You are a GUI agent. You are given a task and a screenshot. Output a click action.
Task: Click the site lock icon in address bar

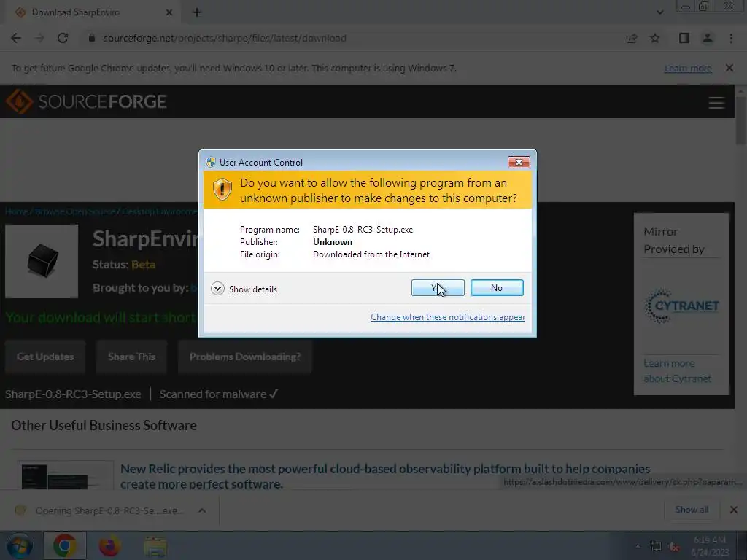coord(92,38)
